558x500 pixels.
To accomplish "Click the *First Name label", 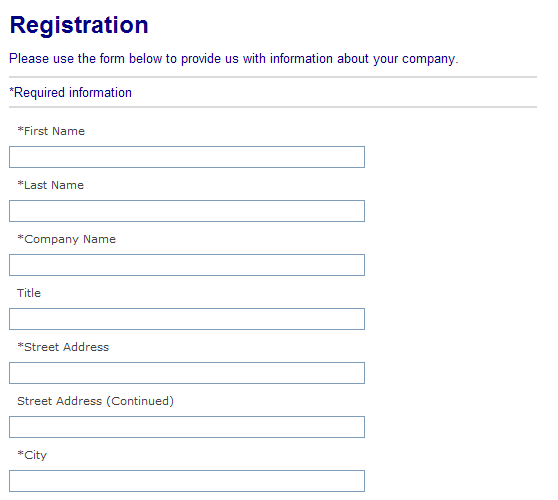I will coord(51,131).
